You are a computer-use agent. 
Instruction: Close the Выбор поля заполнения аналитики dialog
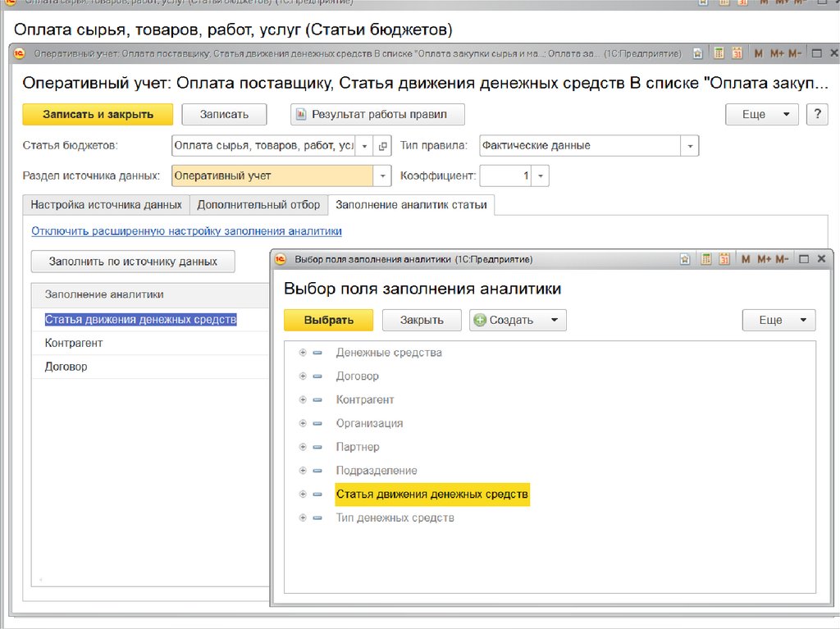(x=821, y=259)
